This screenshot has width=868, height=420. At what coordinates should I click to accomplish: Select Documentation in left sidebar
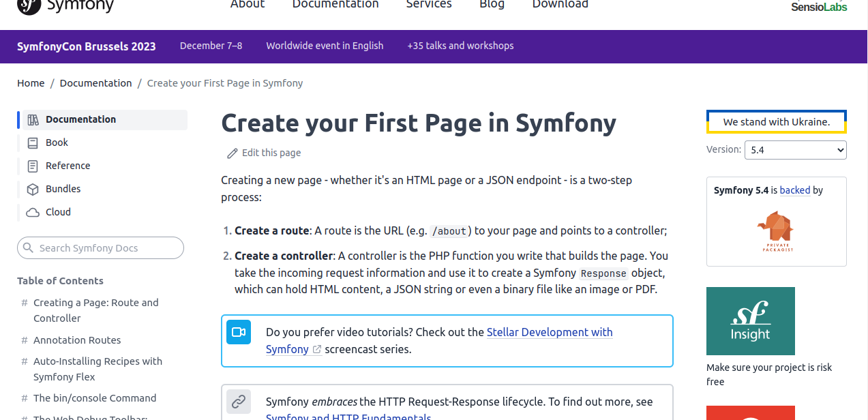coord(105,120)
